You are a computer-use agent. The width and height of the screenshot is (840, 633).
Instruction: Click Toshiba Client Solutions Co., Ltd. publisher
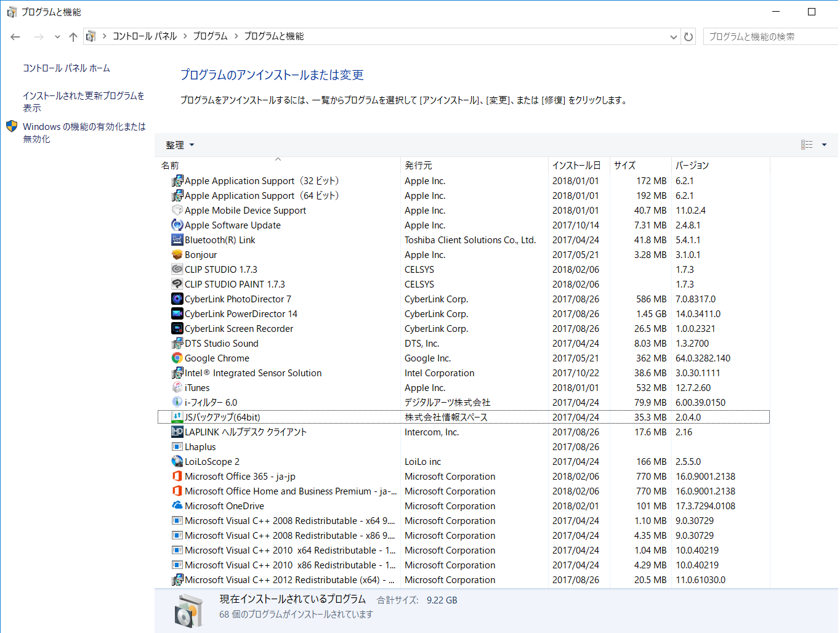coord(470,240)
